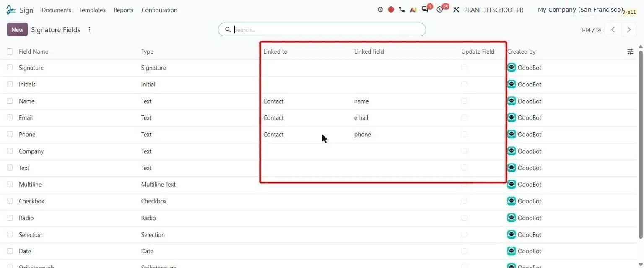Click OdooBot avatar in Selection row
Image resolution: width=644 pixels, height=268 pixels.
pyautogui.click(x=512, y=234)
